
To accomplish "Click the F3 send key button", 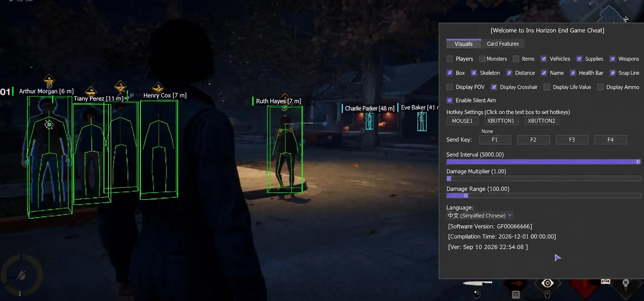I will (572, 140).
